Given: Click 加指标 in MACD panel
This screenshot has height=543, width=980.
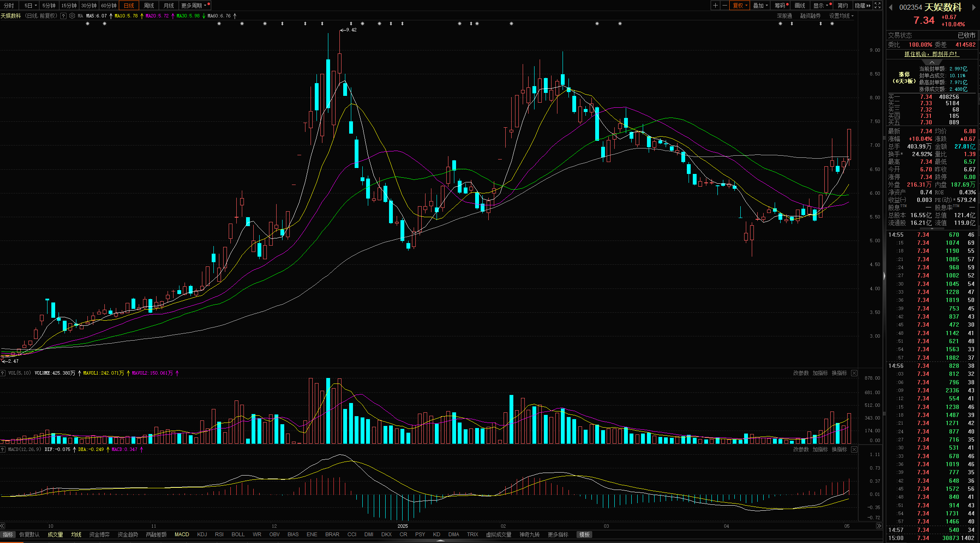Looking at the screenshot, I should pos(820,449).
